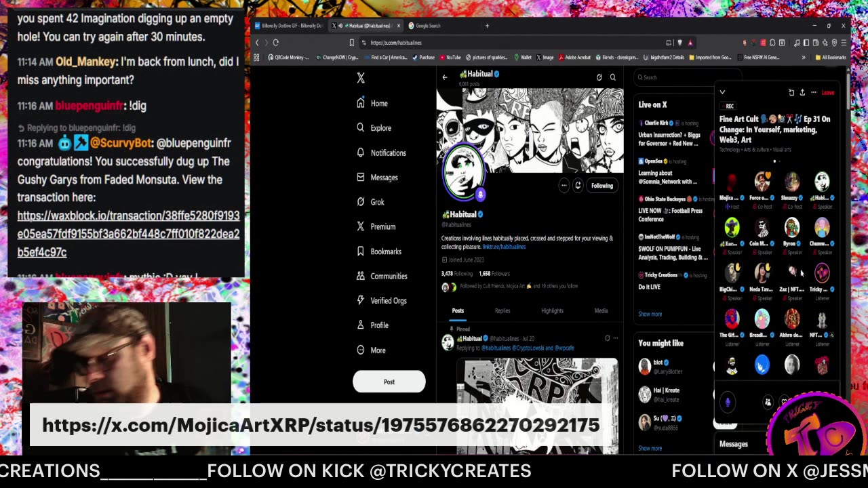Click Leave to exit the Space
The image size is (868, 488).
pyautogui.click(x=828, y=93)
